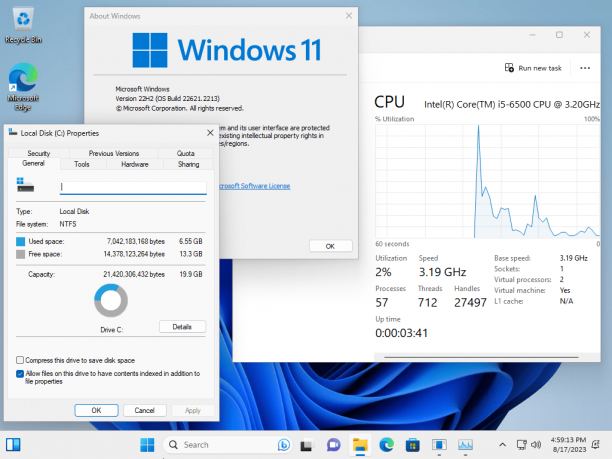The image size is (612, 459).
Task: Click the Intel Core i5-6500 CPU name
Action: tap(512, 105)
